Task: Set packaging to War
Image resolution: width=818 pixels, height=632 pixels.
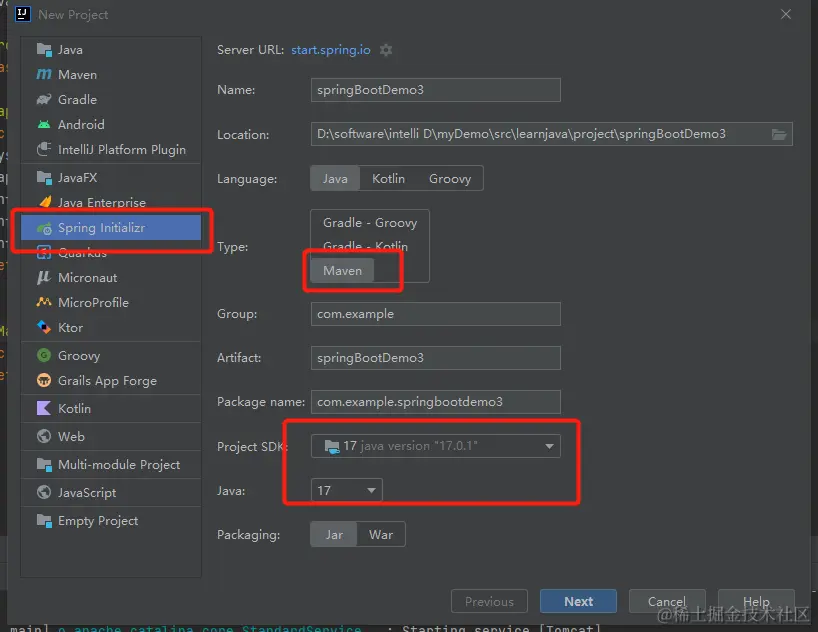Action: (x=381, y=534)
